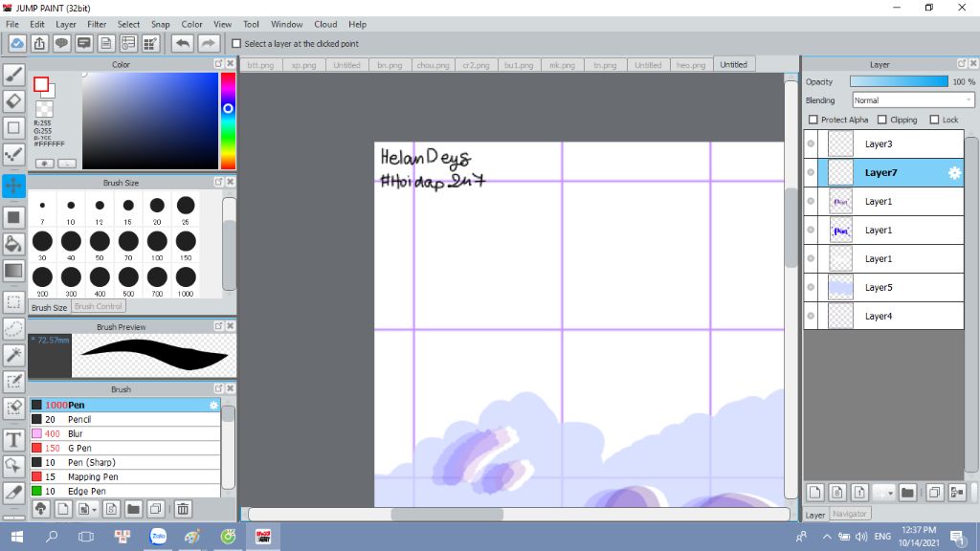Select Blur brush
This screenshot has width=980, height=551.
(125, 433)
